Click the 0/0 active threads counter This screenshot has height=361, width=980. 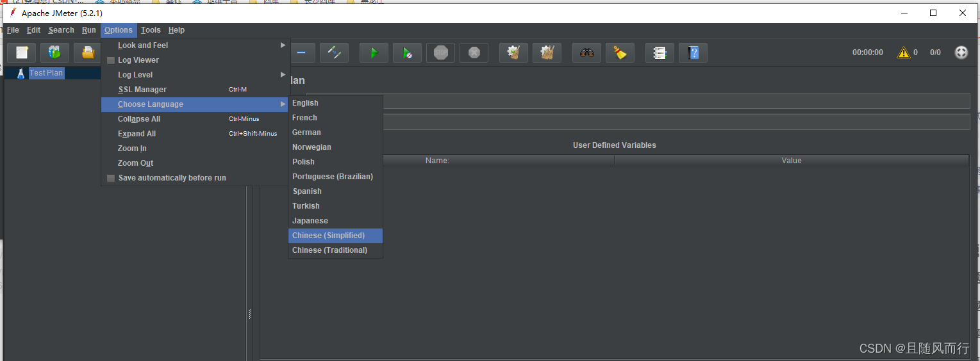click(935, 52)
